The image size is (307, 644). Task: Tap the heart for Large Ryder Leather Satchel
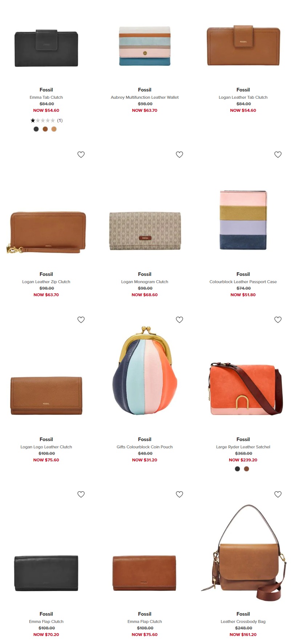click(x=278, y=320)
